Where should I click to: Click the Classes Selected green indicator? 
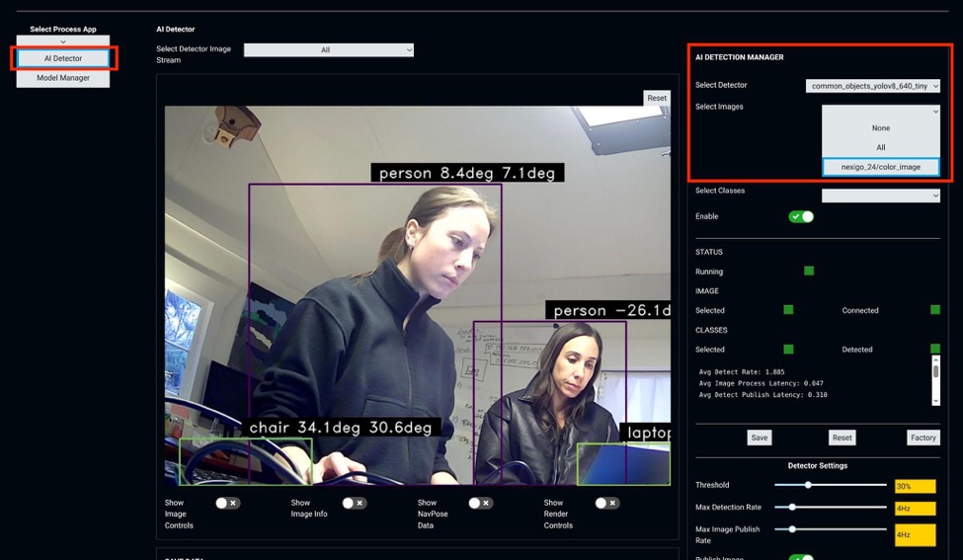coord(788,349)
